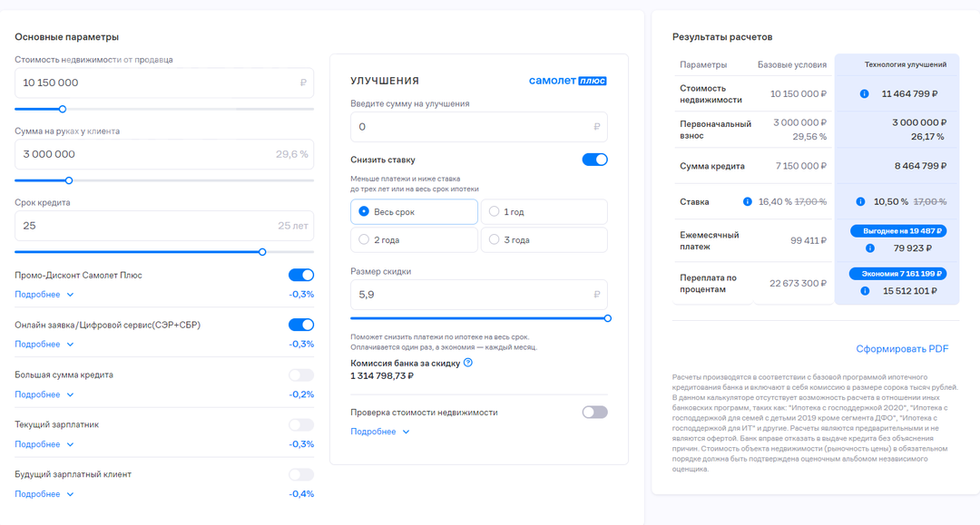Click info icon next to 15 512 101 ₽ overpayment
Viewport: 980px width, 525px height.
pos(864,291)
